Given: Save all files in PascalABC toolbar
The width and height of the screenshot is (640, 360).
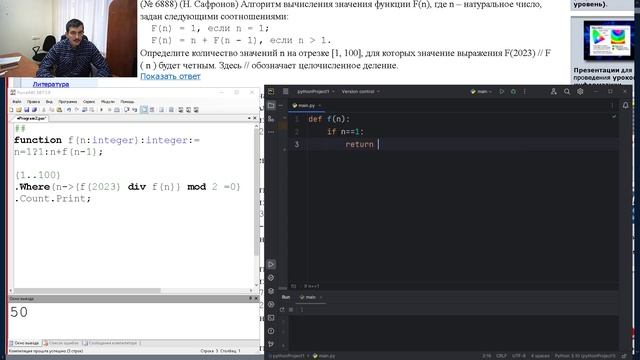Looking at the screenshot, I should coord(34,110).
